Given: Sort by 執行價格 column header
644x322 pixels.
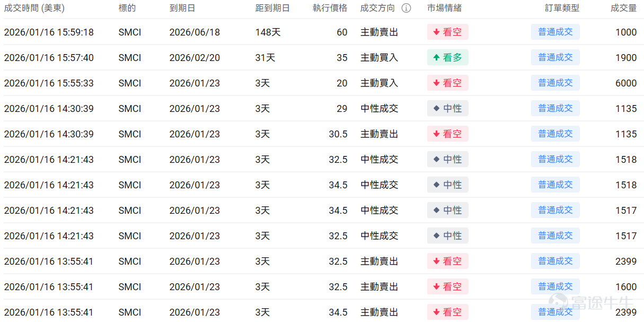Looking at the screenshot, I should point(330,8).
